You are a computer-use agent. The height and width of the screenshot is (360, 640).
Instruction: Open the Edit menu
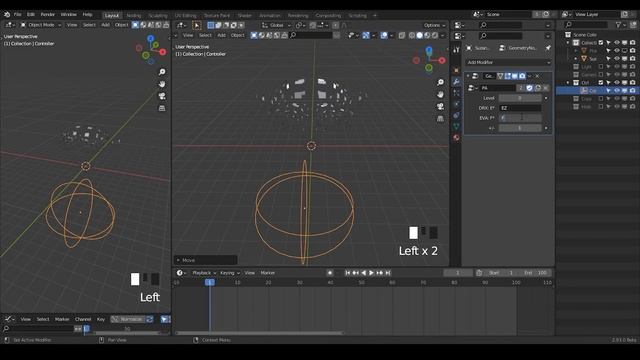pos(31,14)
